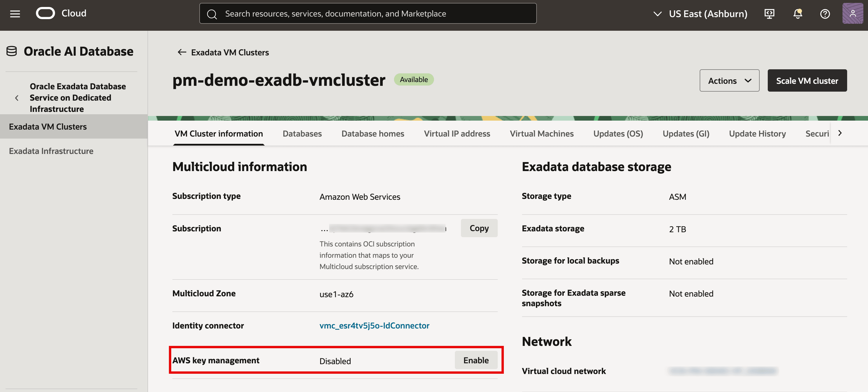Copy the Subscription ID
868x392 pixels.
click(x=479, y=228)
